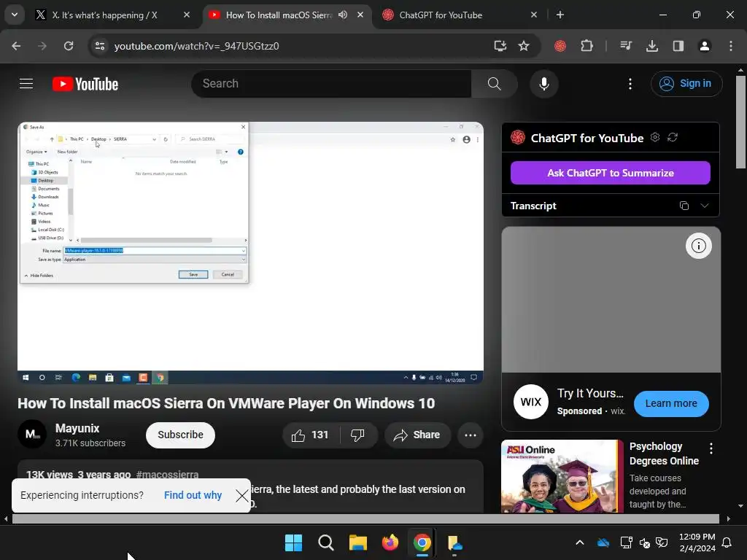
Task: Open ChatGPT for YouTube settings gear
Action: (655, 137)
